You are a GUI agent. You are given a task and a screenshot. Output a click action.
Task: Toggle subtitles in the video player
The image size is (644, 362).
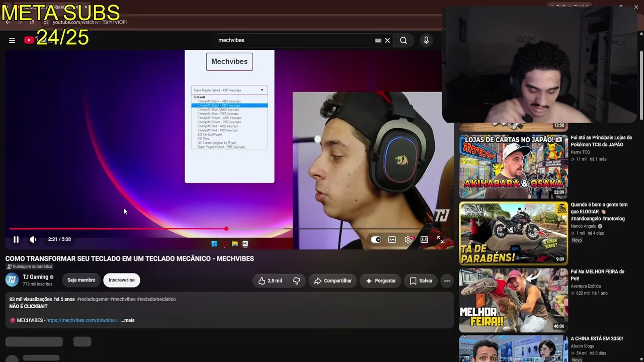pos(392,239)
